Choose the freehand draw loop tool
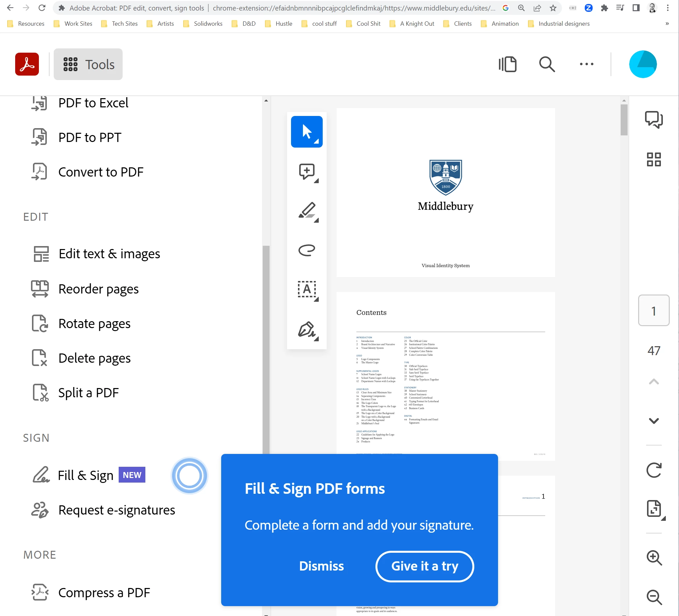 point(307,250)
